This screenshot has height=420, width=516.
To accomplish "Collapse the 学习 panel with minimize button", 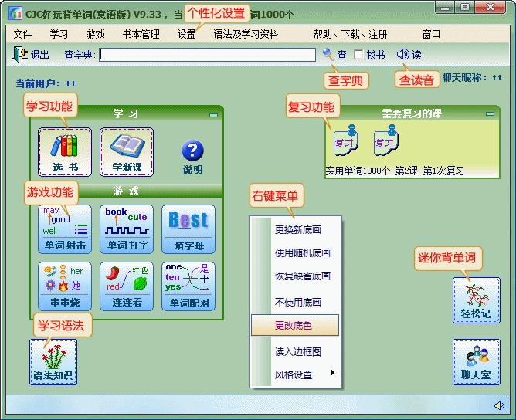I will pos(214,115).
